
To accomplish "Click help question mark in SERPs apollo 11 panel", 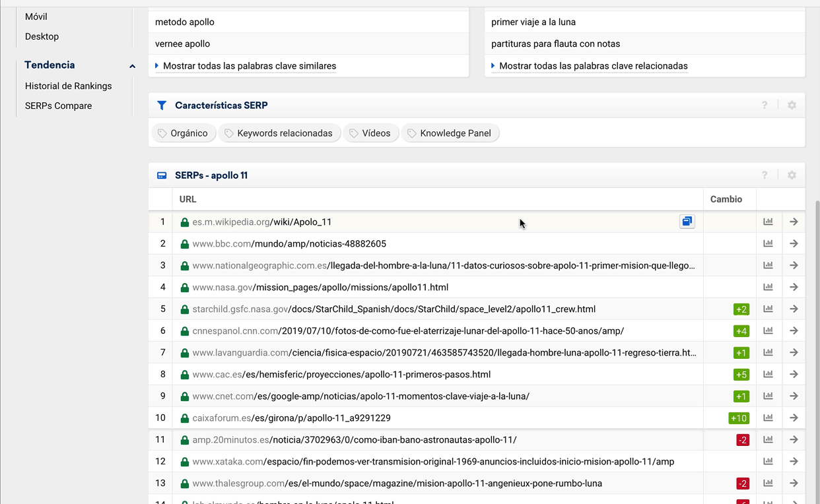I will [765, 175].
